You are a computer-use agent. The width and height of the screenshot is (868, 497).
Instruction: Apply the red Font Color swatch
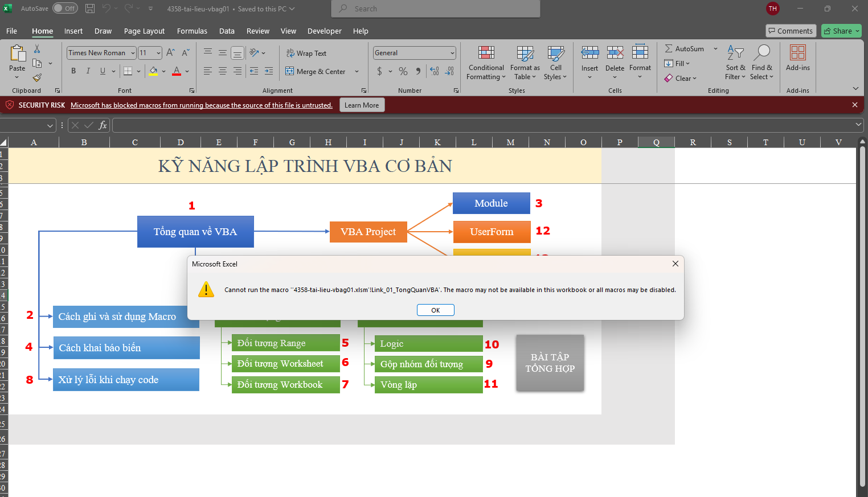coord(177,71)
